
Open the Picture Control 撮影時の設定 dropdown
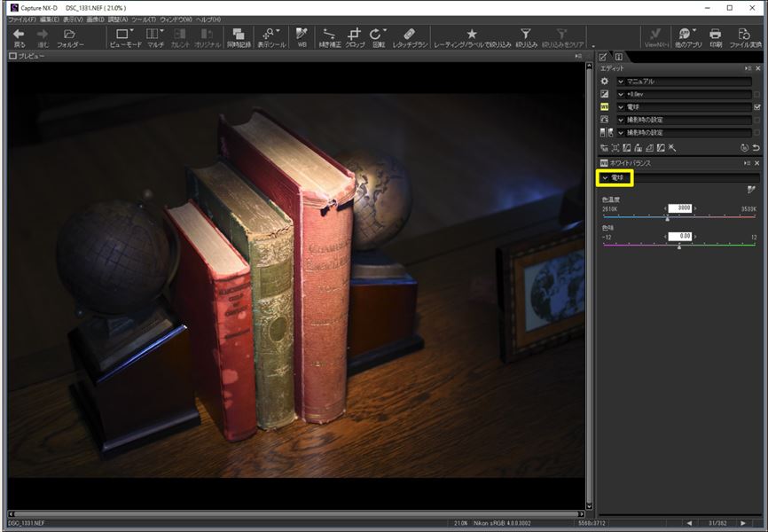click(x=684, y=120)
